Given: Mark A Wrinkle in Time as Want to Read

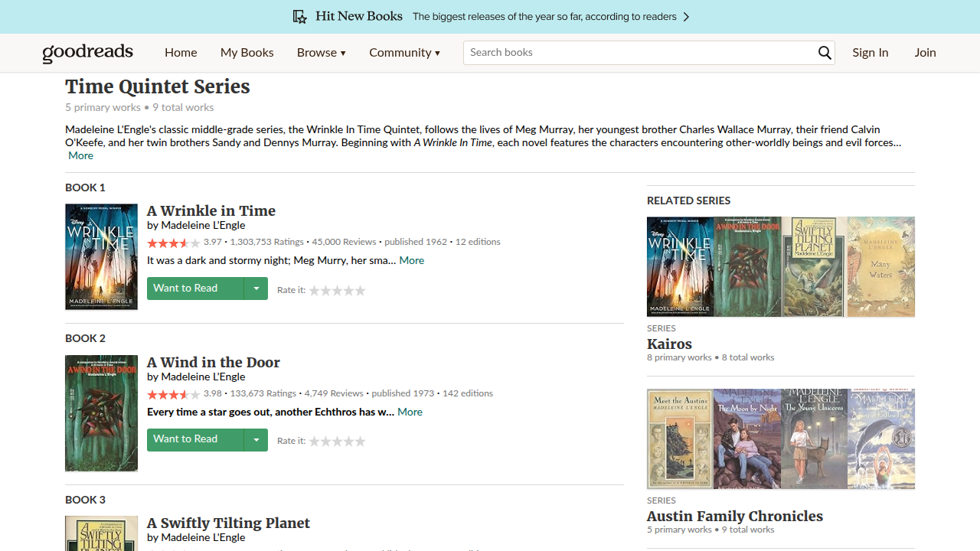Looking at the screenshot, I should [195, 289].
